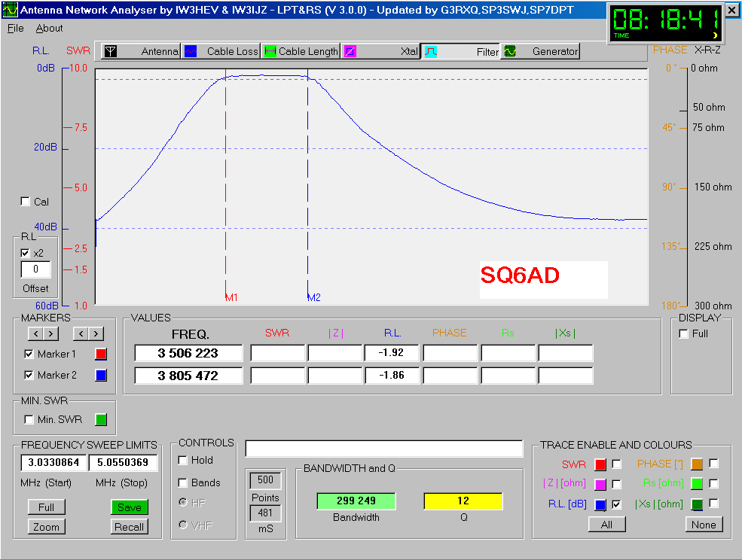Select the Xtal mode icon
The height and width of the screenshot is (560, 742).
pyautogui.click(x=350, y=51)
